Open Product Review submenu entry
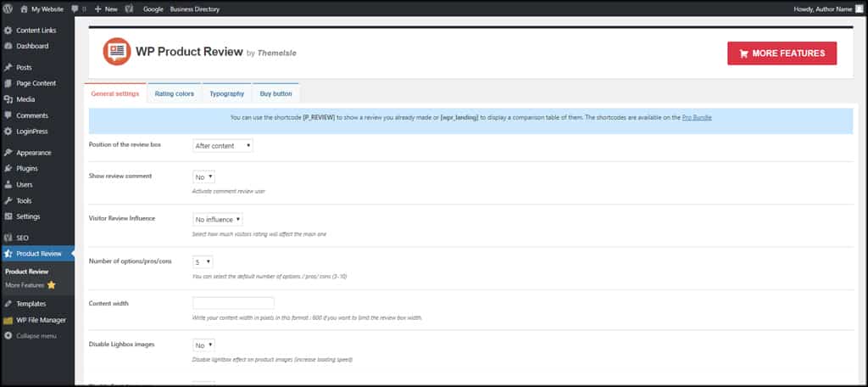Image resolution: width=868 pixels, height=387 pixels. 27,272
